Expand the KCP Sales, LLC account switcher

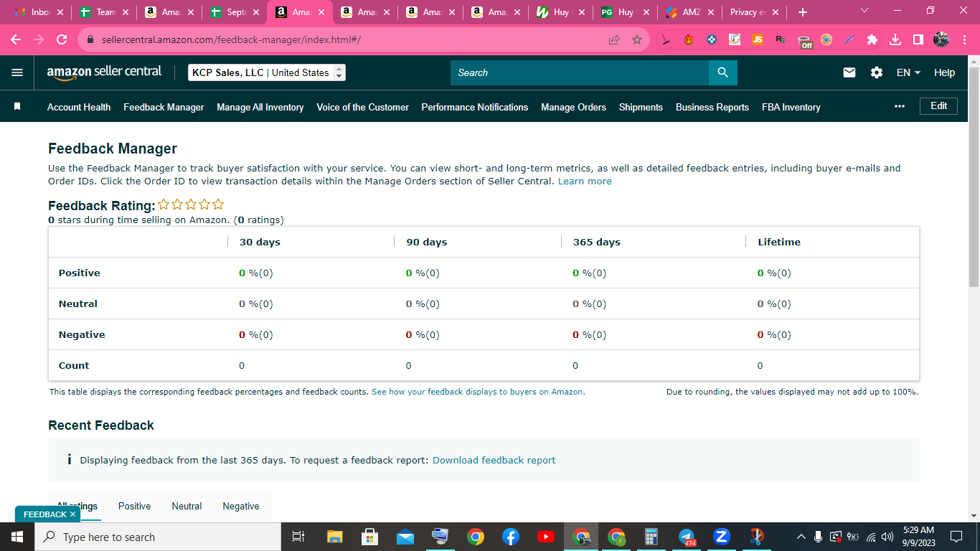[x=267, y=72]
